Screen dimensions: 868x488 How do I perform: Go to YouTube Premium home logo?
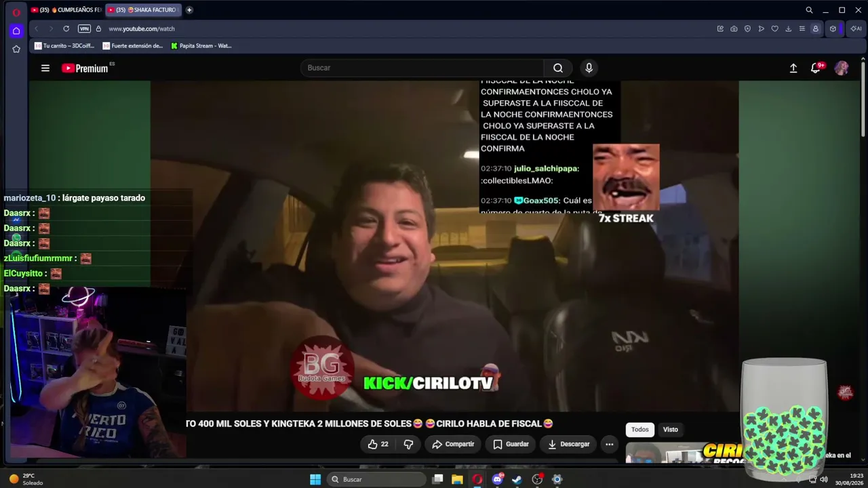85,68
